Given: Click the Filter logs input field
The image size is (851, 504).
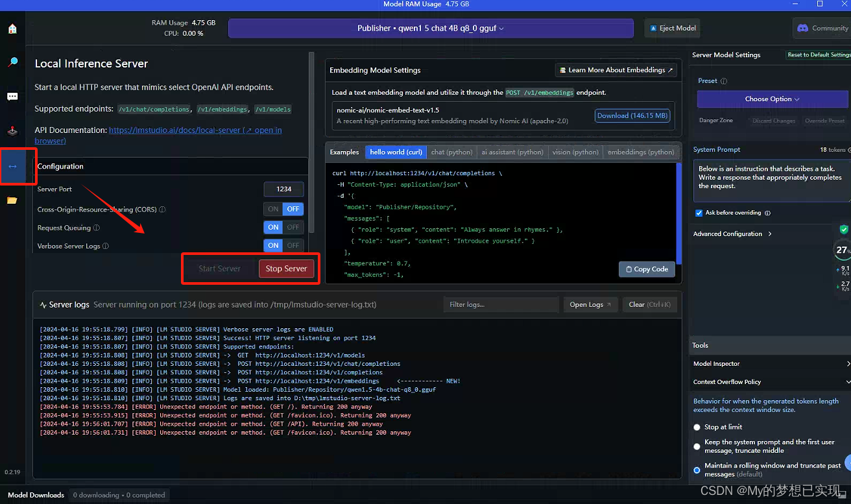Looking at the screenshot, I should coord(501,304).
